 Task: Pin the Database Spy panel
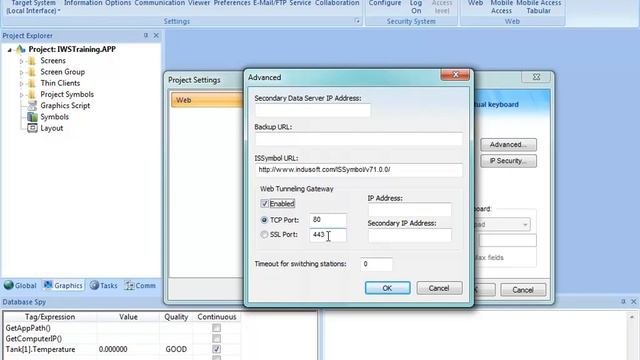[623, 302]
